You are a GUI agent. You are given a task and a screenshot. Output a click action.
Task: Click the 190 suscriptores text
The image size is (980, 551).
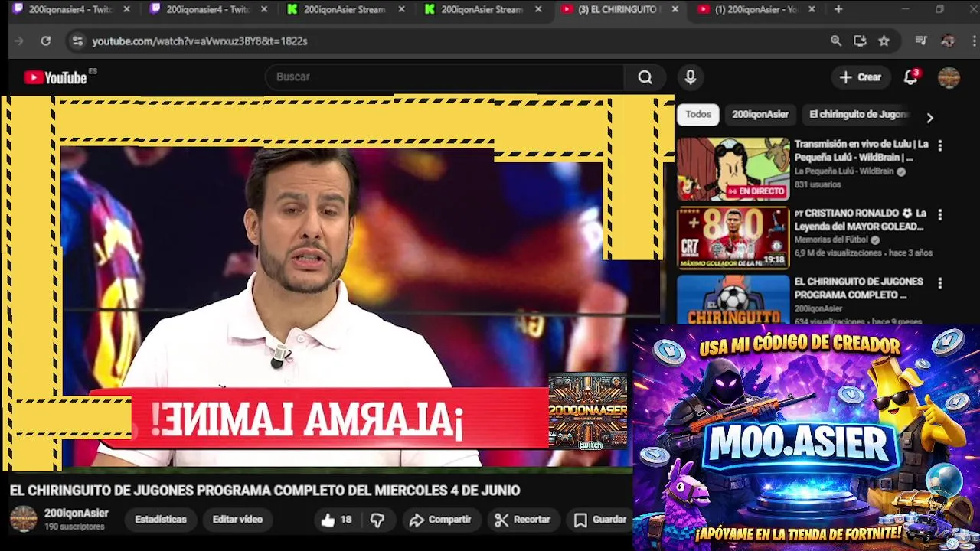coord(74,527)
